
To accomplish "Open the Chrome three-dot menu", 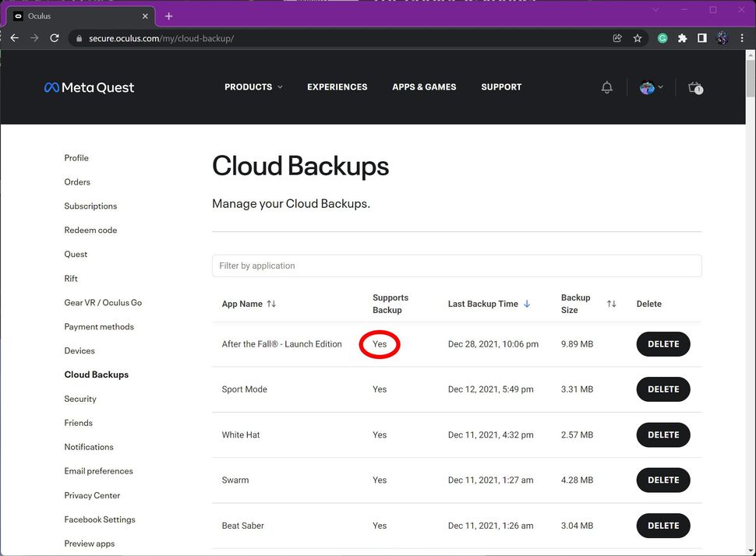I will (741, 37).
